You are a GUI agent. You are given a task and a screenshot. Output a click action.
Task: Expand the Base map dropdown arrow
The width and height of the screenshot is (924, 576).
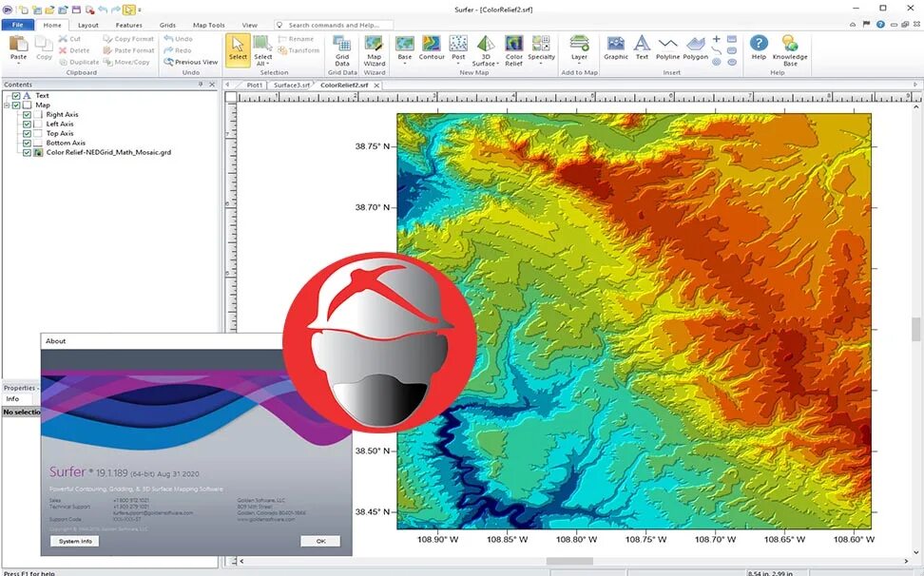coord(405,63)
